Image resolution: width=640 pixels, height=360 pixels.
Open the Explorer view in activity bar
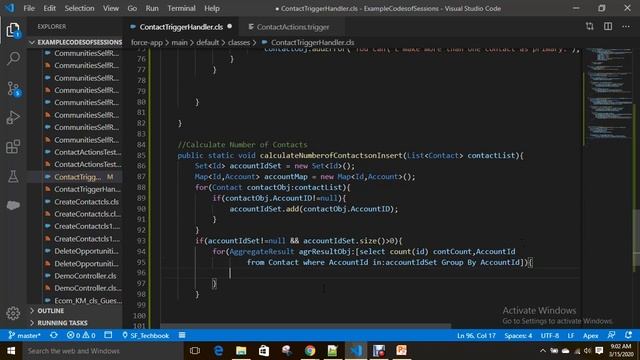[13, 30]
